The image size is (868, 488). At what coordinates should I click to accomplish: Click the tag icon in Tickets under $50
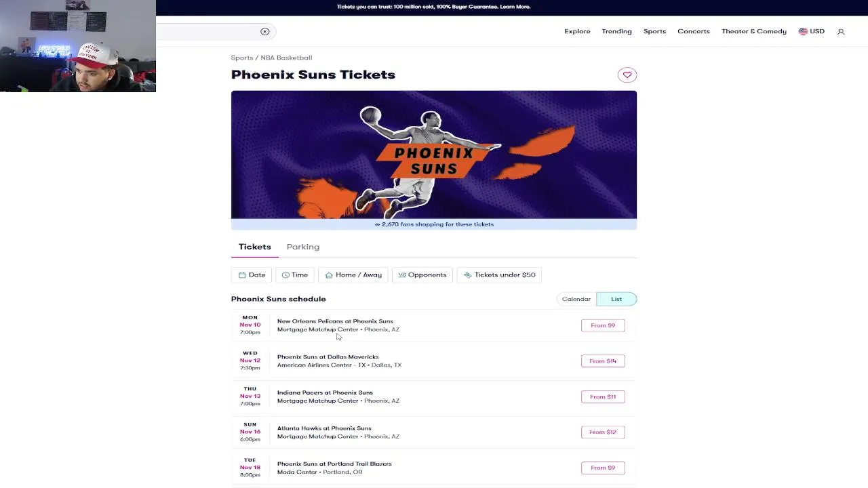coord(468,275)
